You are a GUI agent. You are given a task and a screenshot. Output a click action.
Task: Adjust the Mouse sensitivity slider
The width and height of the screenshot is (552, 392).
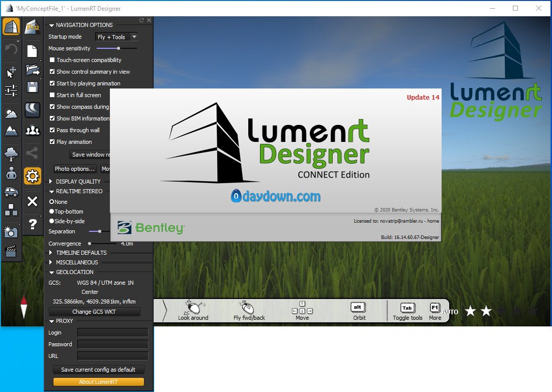click(119, 48)
